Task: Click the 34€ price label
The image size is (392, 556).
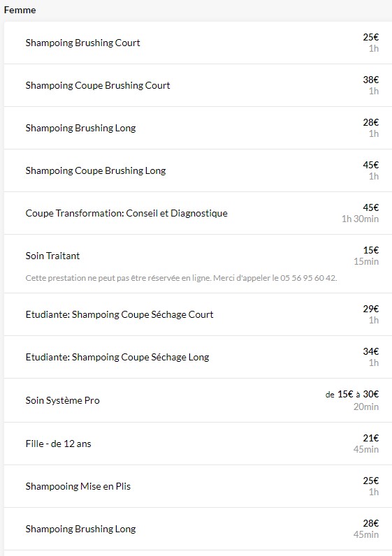Action: point(371,351)
